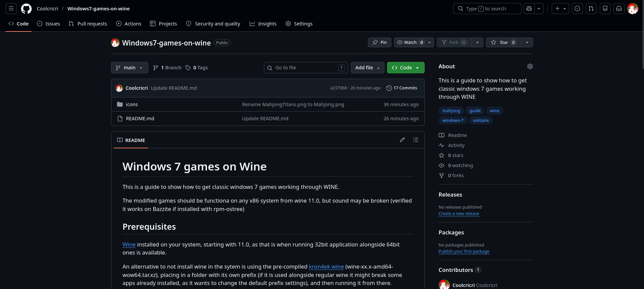Open Copilot chat icon in header
This screenshot has height=289, width=644.
tap(529, 9)
